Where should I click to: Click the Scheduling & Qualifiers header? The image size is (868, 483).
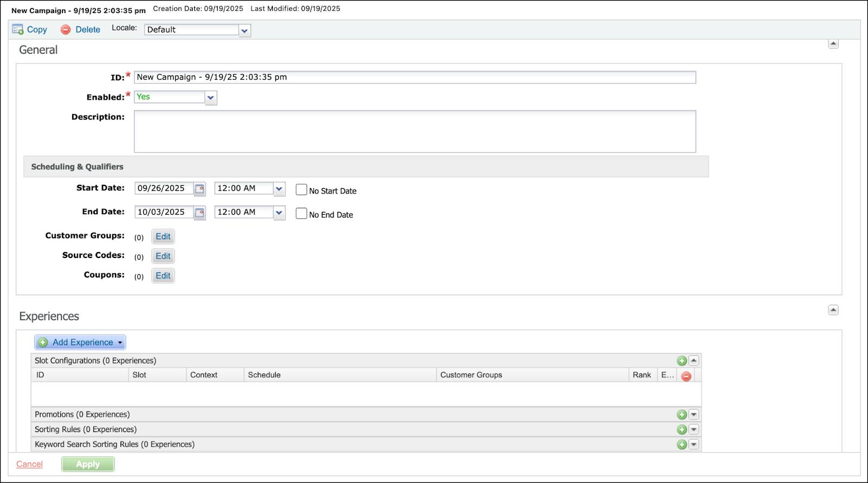pos(366,167)
